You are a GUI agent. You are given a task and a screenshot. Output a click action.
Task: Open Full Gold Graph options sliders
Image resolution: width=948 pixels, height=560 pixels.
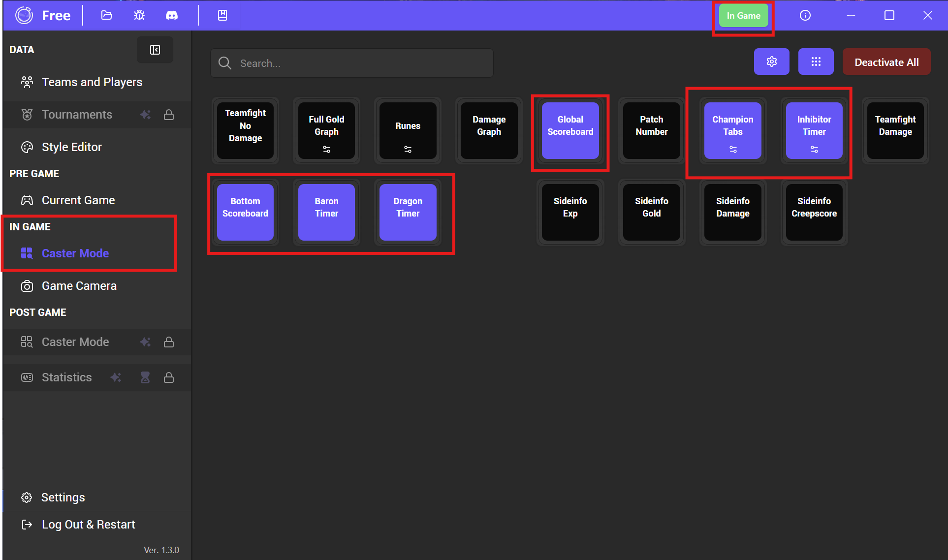coord(326,149)
